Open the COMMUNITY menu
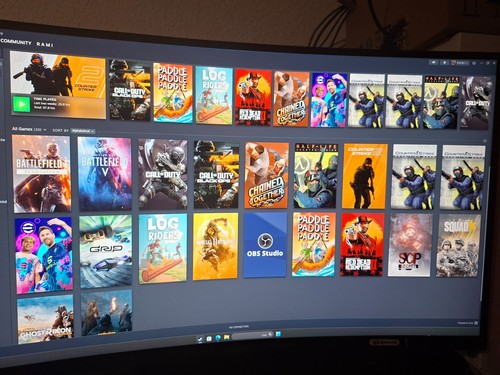This screenshot has height=375, width=500. [16, 42]
